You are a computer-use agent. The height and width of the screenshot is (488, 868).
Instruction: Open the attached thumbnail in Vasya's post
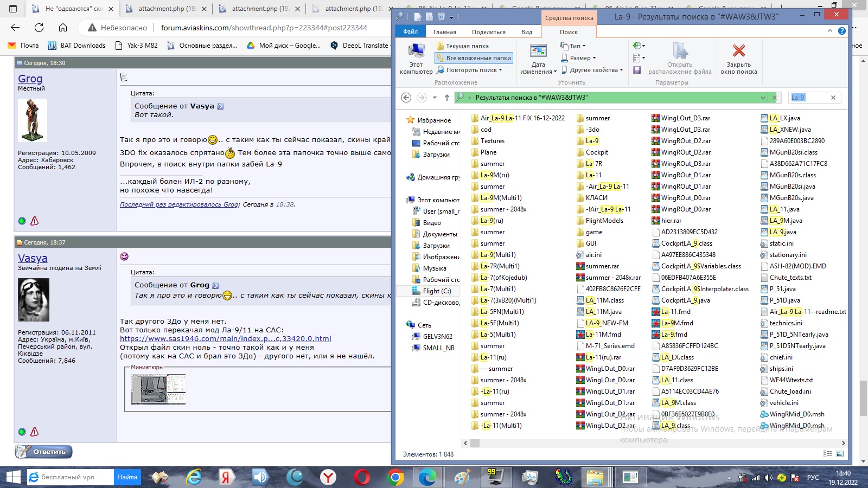click(158, 389)
